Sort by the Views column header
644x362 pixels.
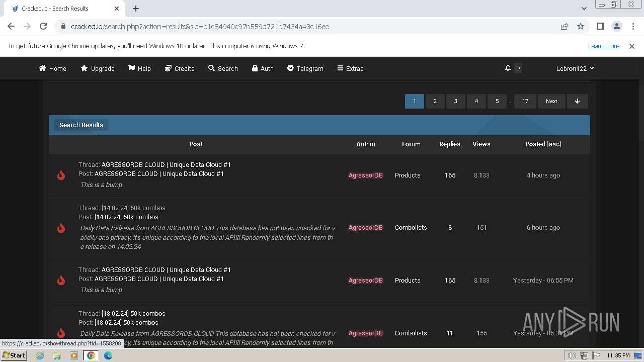point(481,144)
